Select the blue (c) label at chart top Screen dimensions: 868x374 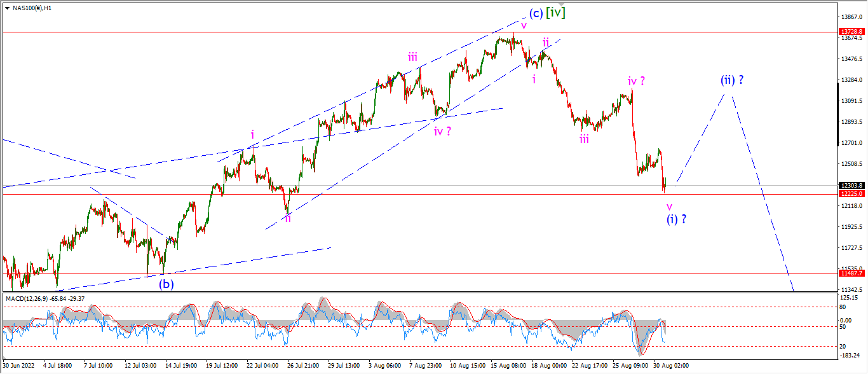tap(536, 13)
